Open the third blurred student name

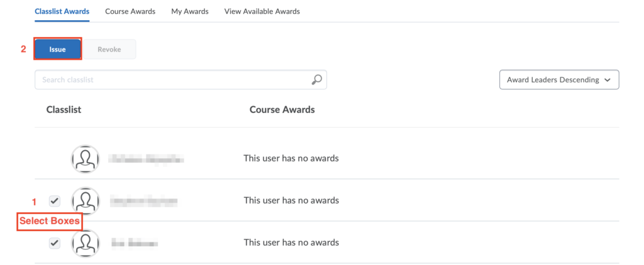click(x=135, y=243)
